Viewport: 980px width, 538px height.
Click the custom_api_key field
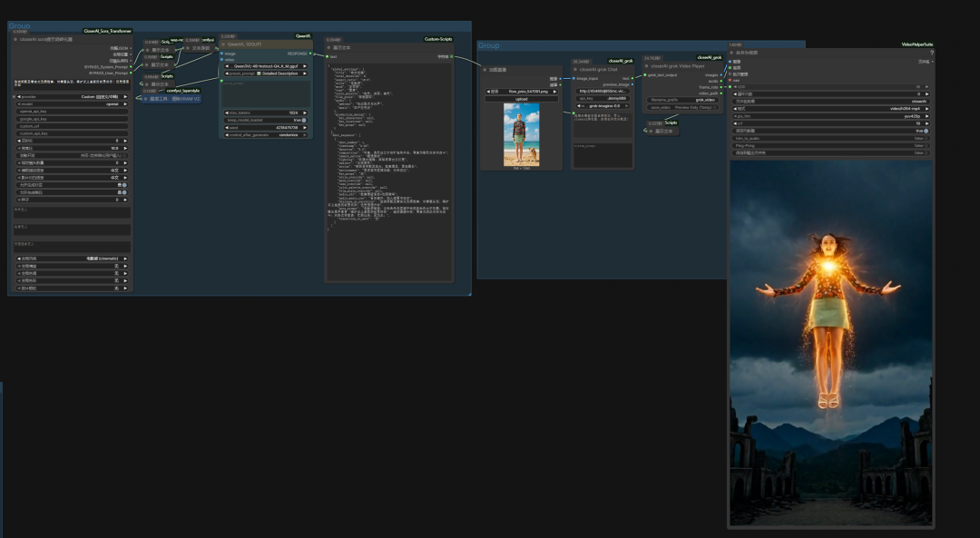click(x=72, y=133)
